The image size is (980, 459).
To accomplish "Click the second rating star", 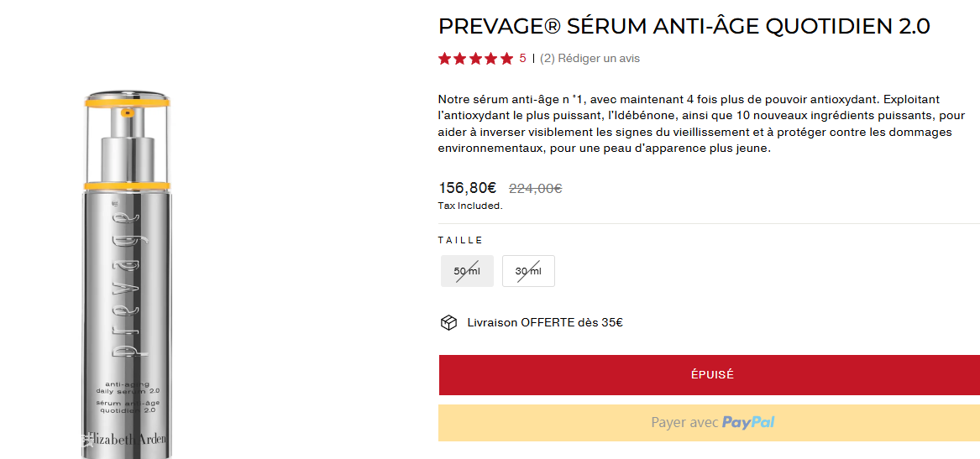I will pyautogui.click(x=460, y=59).
